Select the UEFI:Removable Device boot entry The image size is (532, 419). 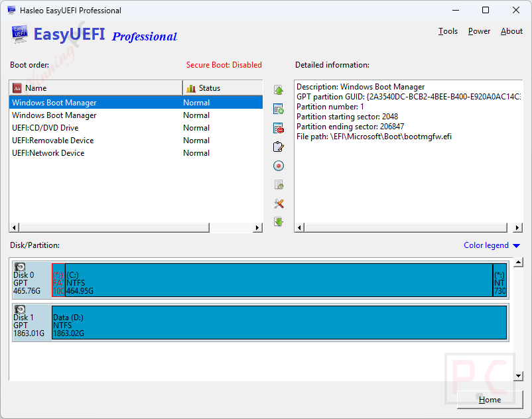click(136, 141)
